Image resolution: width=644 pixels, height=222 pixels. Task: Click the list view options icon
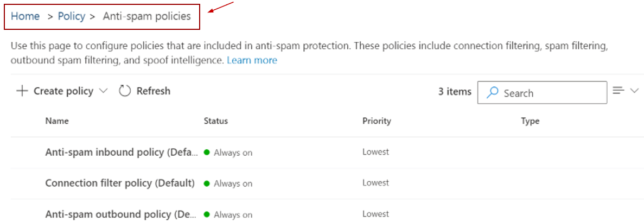(619, 91)
